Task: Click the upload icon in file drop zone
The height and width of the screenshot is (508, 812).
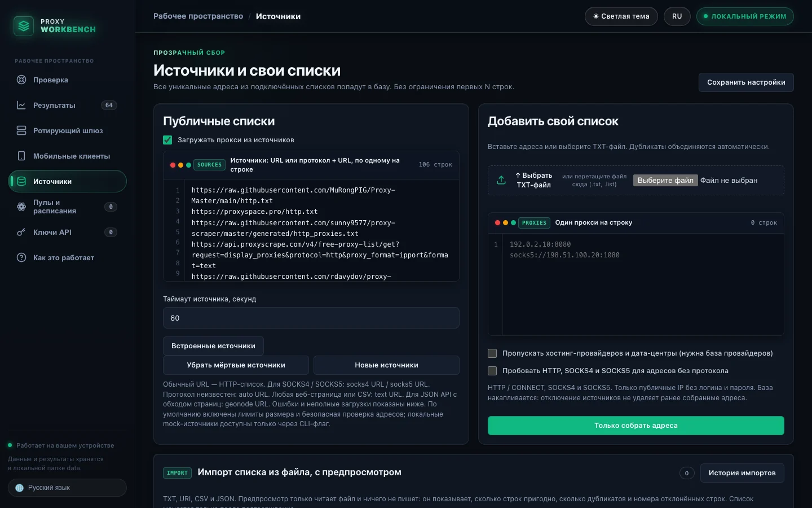Action: 501,180
